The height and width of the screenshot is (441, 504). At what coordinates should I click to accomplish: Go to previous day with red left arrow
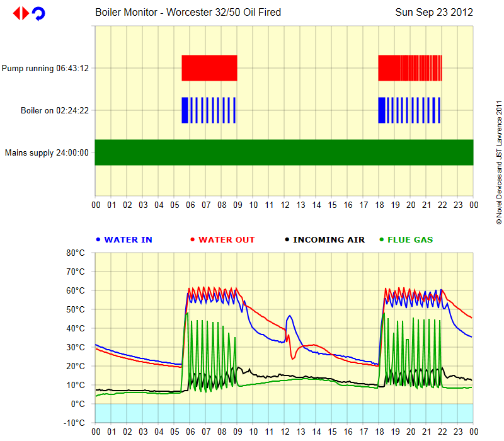point(16,13)
